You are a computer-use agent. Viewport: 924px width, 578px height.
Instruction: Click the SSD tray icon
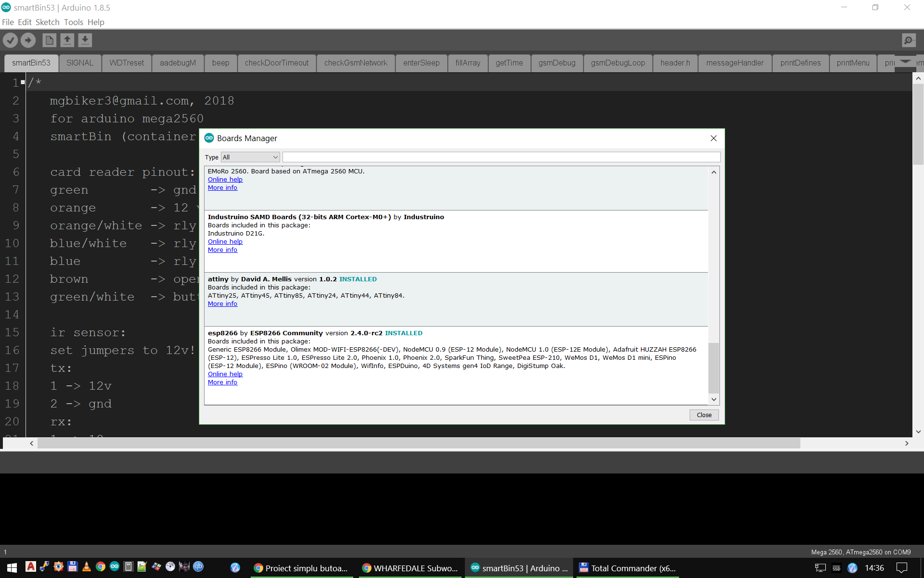pyautogui.click(x=836, y=568)
